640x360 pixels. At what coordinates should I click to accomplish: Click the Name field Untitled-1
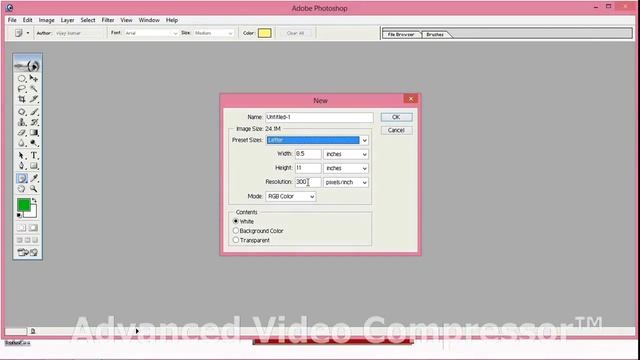click(319, 117)
